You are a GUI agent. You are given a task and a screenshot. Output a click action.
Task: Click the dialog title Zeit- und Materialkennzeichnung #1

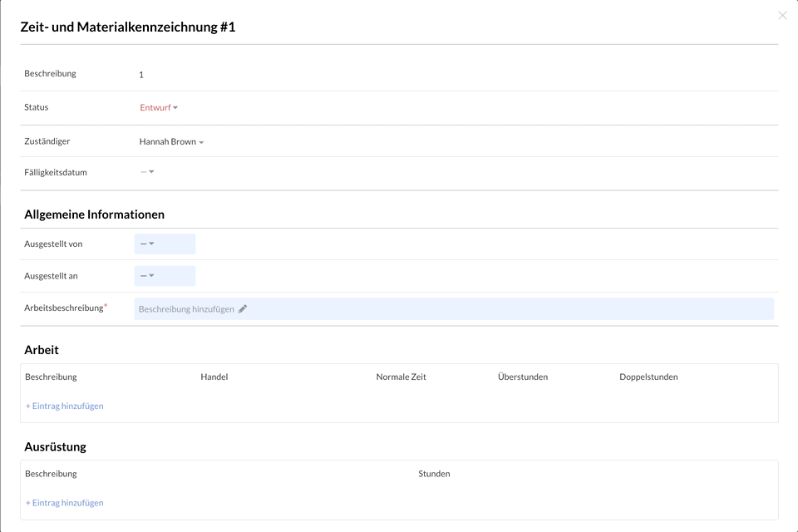click(128, 27)
